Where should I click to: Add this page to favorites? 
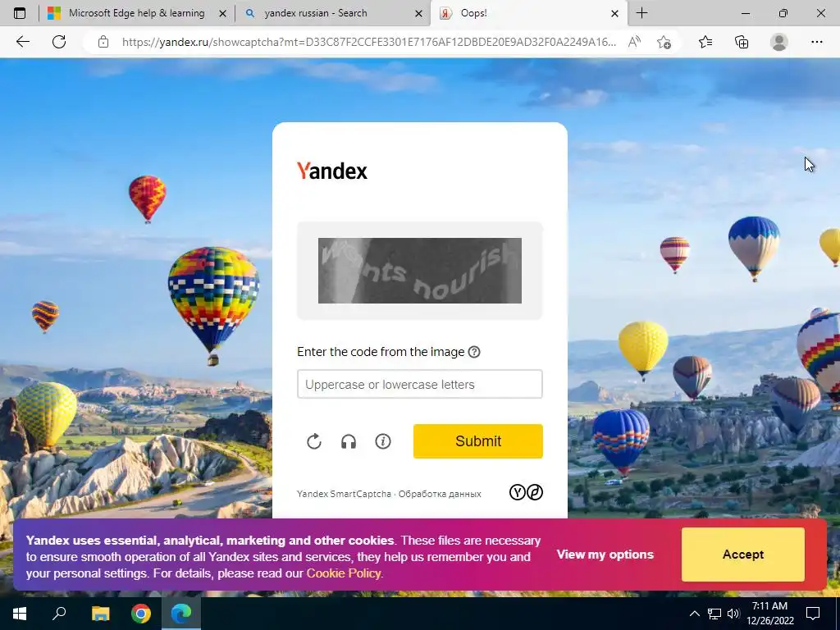point(664,42)
